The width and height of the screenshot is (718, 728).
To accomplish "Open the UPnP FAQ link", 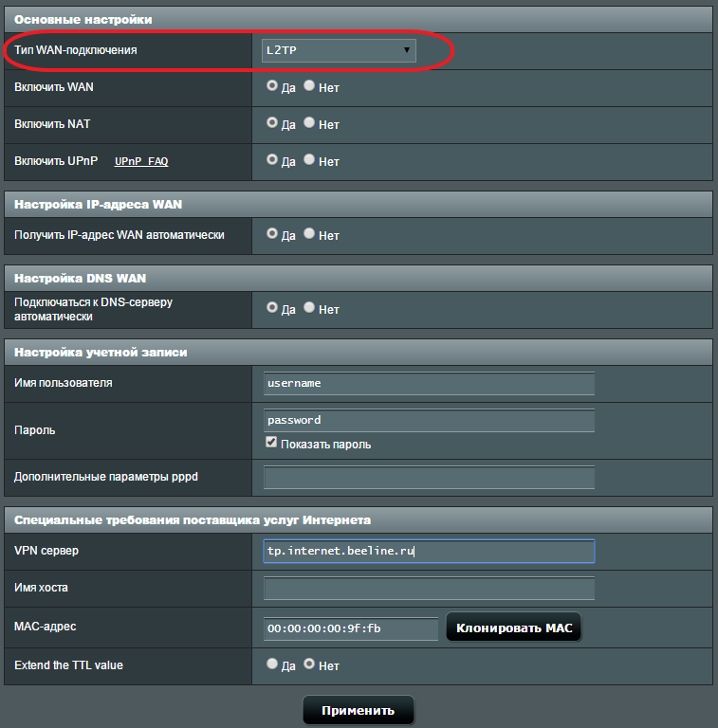I will tap(141, 162).
